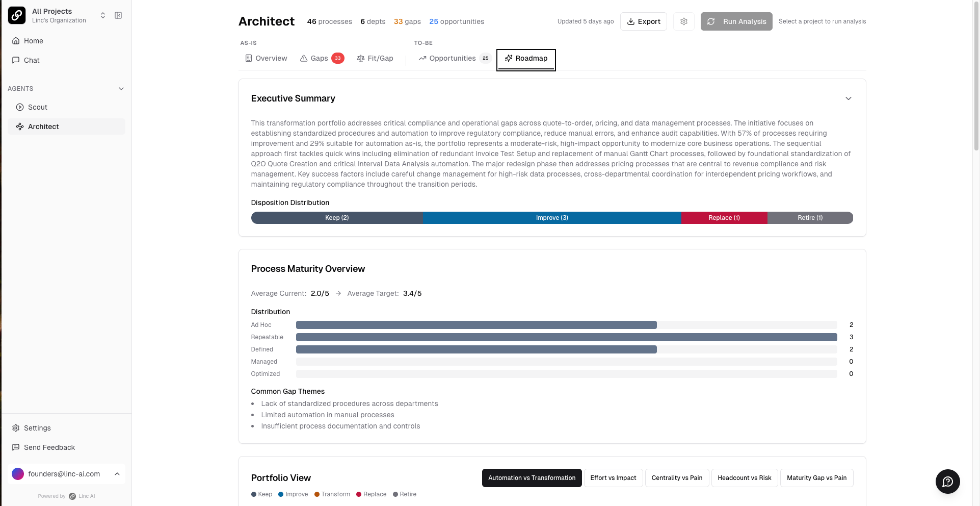The height and width of the screenshot is (506, 980).
Task: Click the Export button
Action: (643, 21)
